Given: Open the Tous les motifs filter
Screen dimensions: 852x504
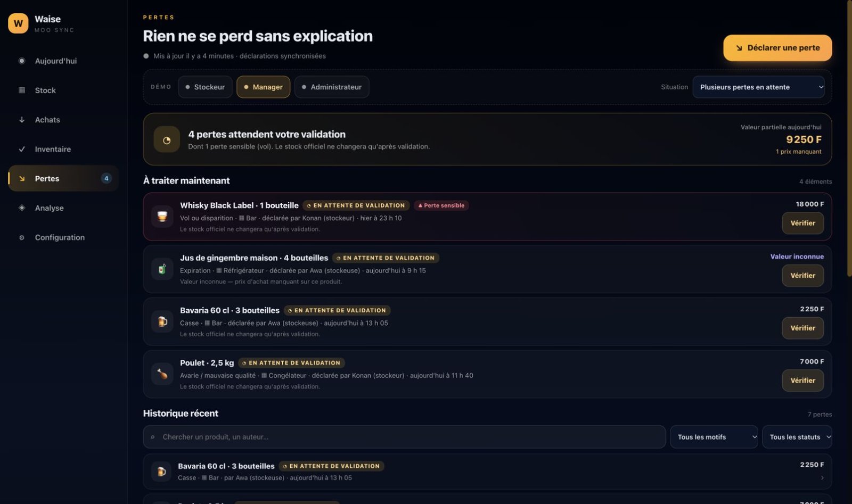Looking at the screenshot, I should pyautogui.click(x=714, y=437).
